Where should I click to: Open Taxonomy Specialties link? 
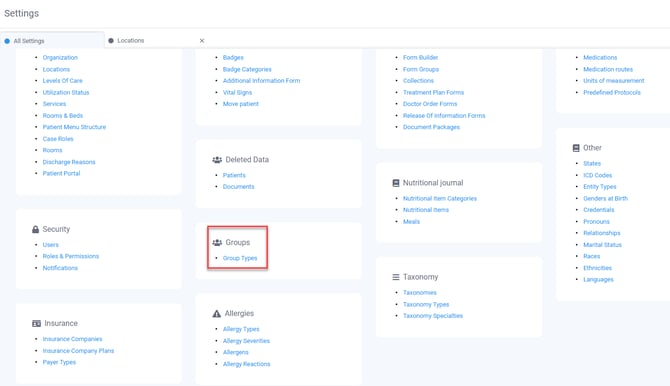[x=433, y=316]
